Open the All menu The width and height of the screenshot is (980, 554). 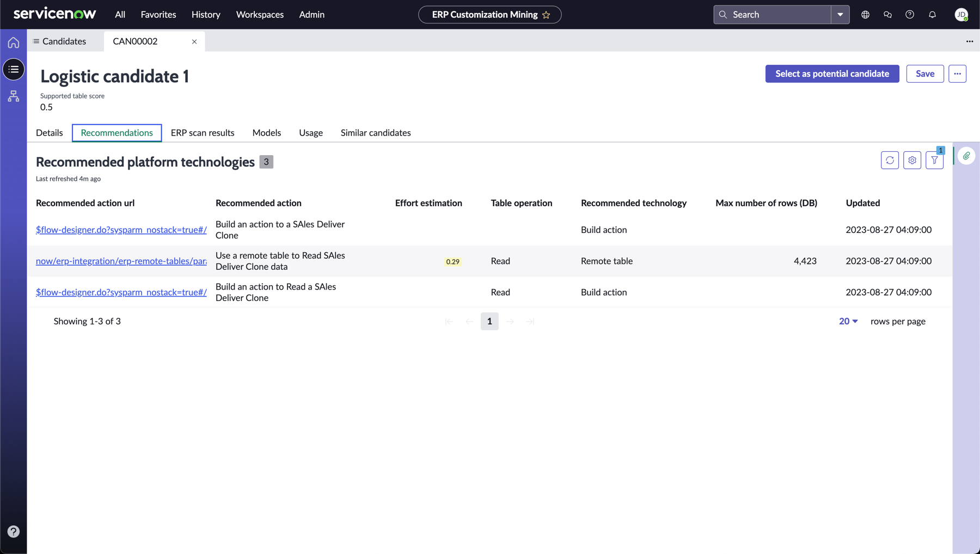point(120,15)
